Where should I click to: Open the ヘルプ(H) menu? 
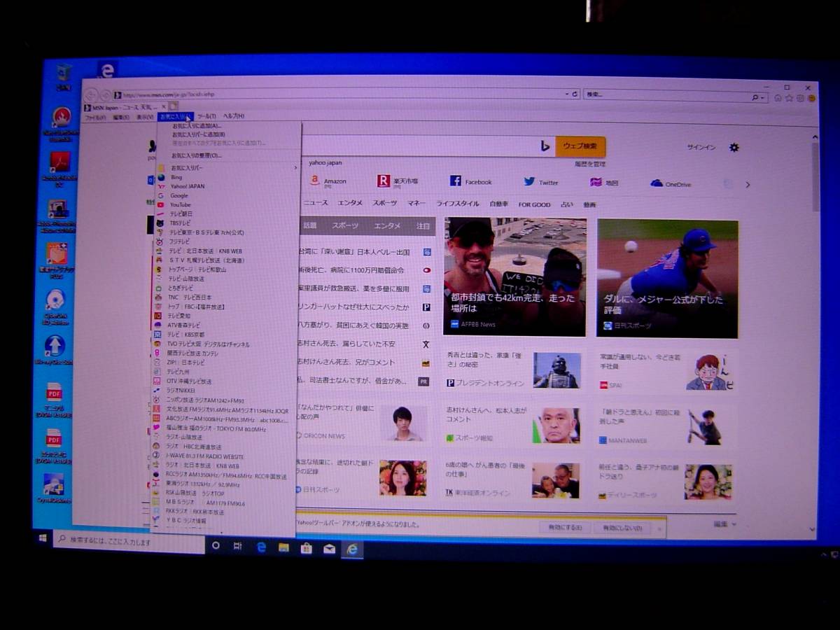(234, 116)
